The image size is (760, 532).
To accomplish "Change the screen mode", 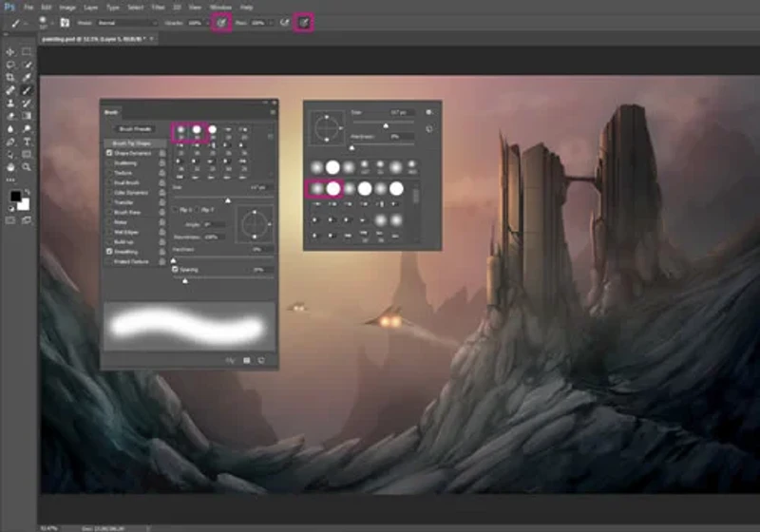I will (27, 220).
